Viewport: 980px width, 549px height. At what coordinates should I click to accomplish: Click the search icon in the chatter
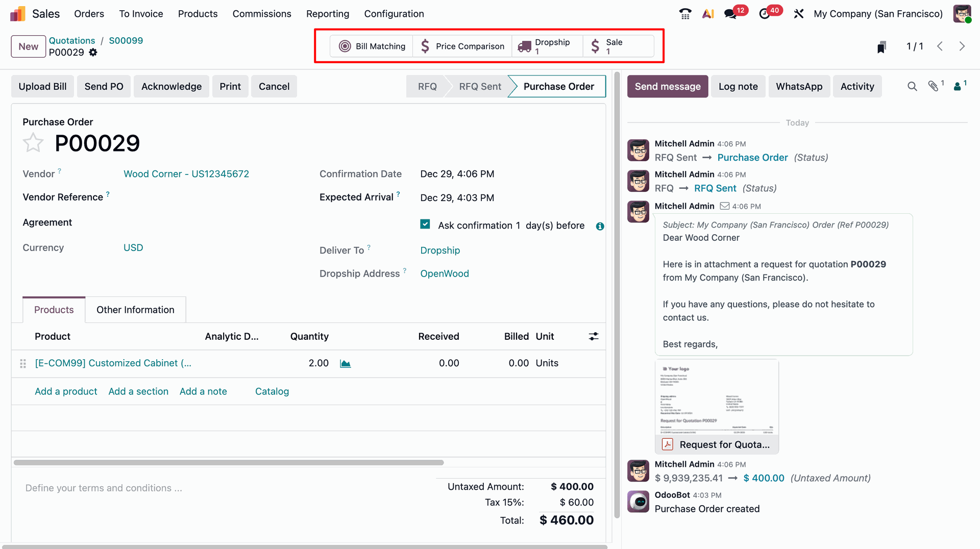pos(912,86)
